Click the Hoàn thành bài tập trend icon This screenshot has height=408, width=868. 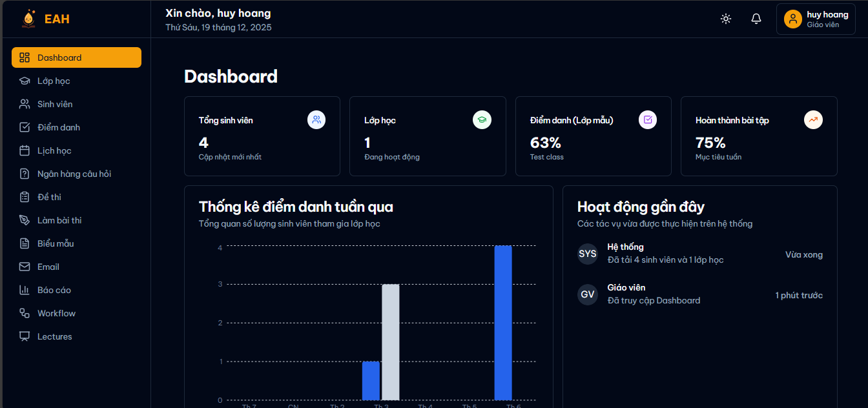813,119
